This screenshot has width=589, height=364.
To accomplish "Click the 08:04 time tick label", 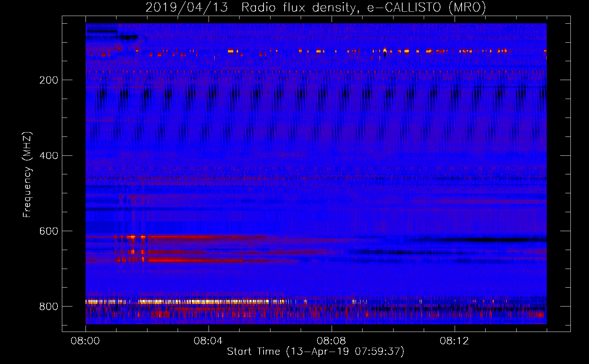I will coord(208,341).
